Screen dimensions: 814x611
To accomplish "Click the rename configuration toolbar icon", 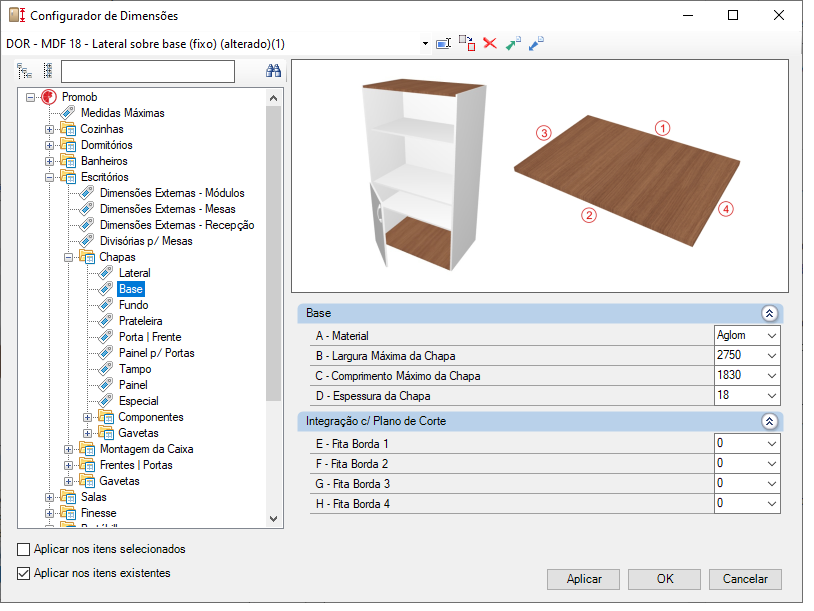I will pos(443,44).
